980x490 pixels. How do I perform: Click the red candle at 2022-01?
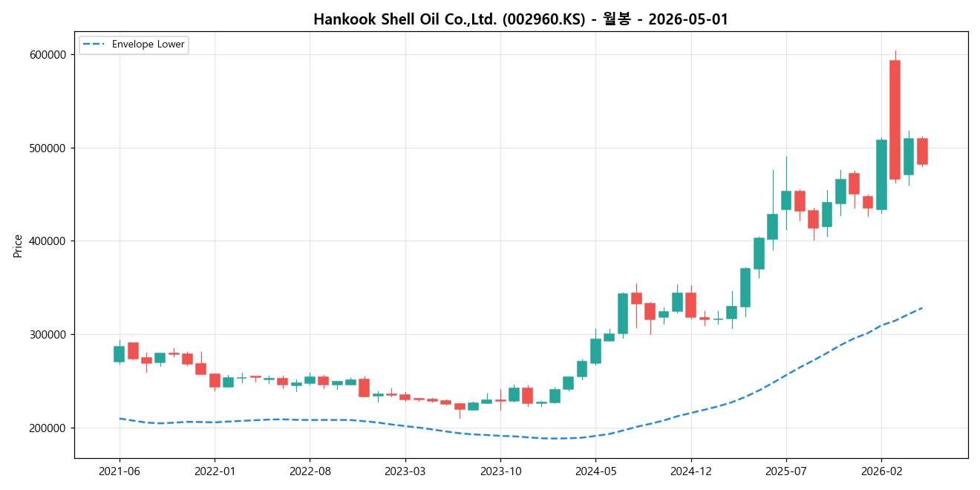(215, 381)
